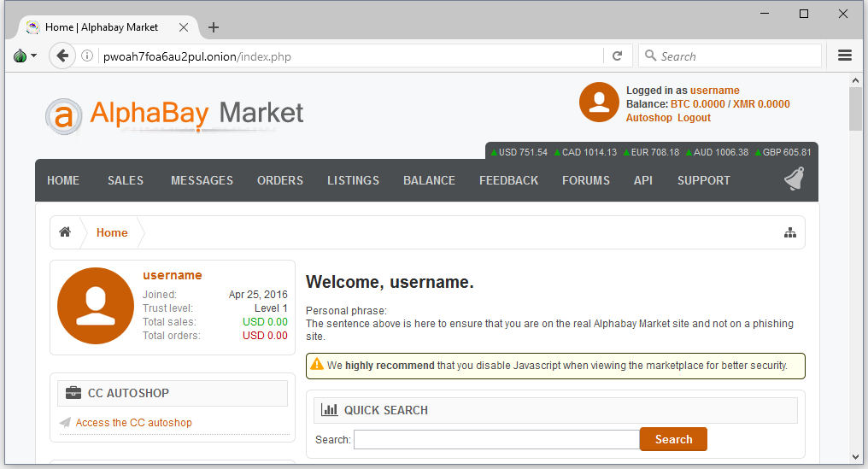Click the EUR 708.18 rate text
868x469 pixels.
(x=655, y=152)
